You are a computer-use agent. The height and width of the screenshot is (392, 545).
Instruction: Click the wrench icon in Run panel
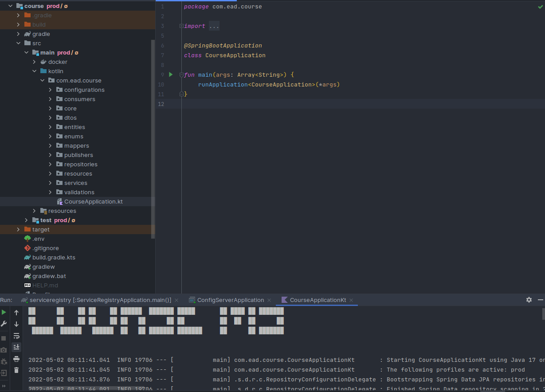[x=4, y=324]
